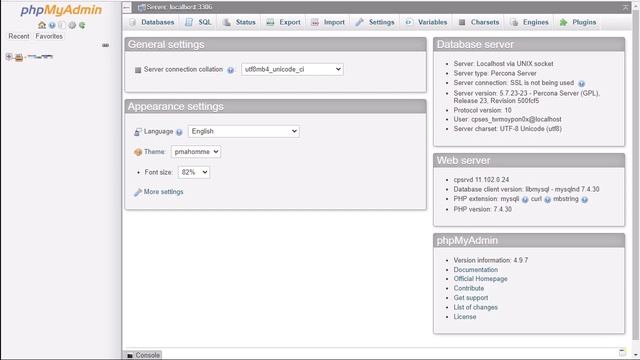Open the Theme dropdown showing pmahomme
This screenshot has width=640, height=360.
196,152
